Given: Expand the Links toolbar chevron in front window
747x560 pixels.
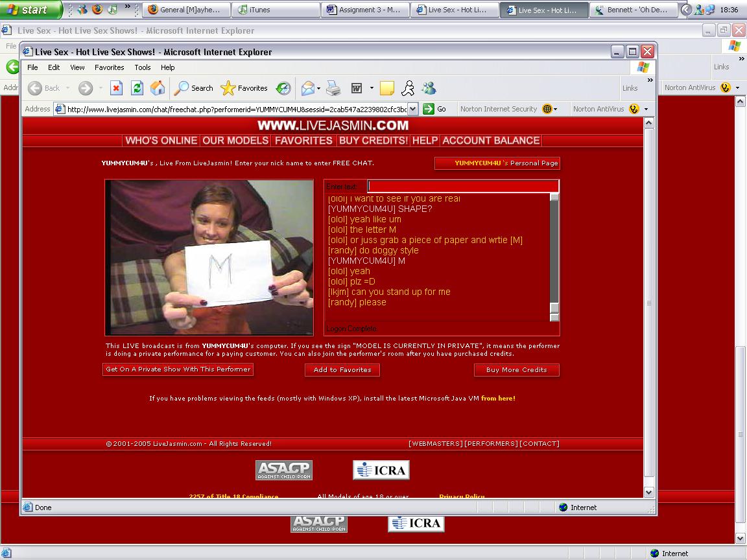Looking at the screenshot, I should pyautogui.click(x=650, y=80).
